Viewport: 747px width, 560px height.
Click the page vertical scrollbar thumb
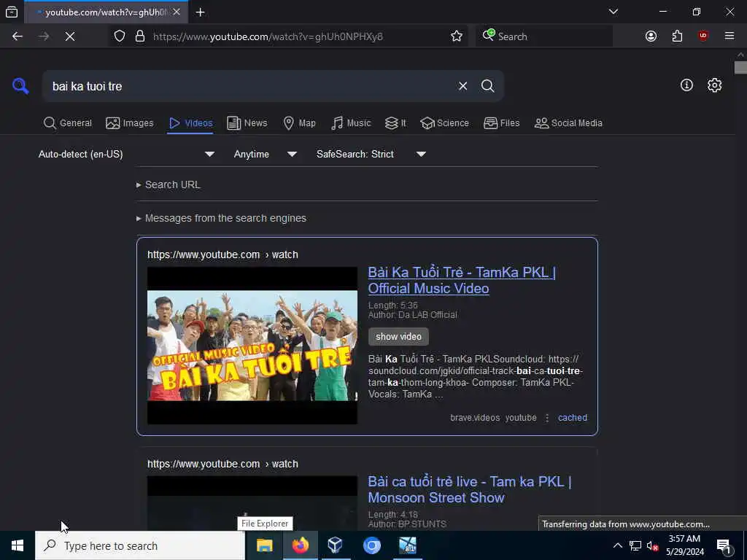tap(740, 68)
